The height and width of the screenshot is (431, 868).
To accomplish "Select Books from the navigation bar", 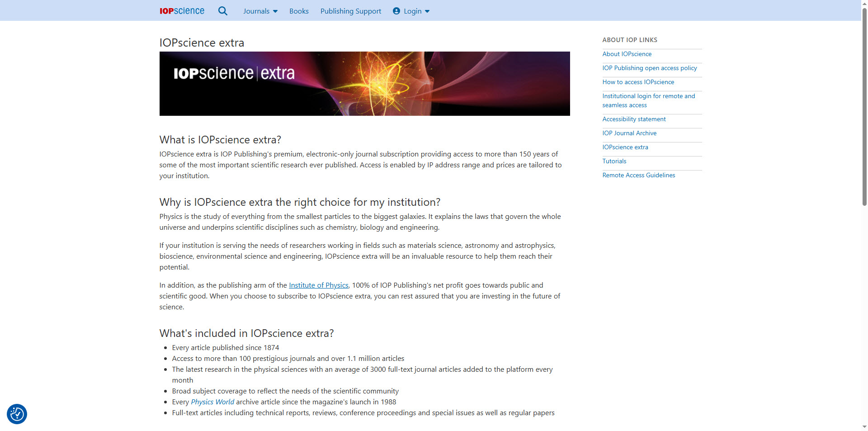I will pyautogui.click(x=298, y=11).
